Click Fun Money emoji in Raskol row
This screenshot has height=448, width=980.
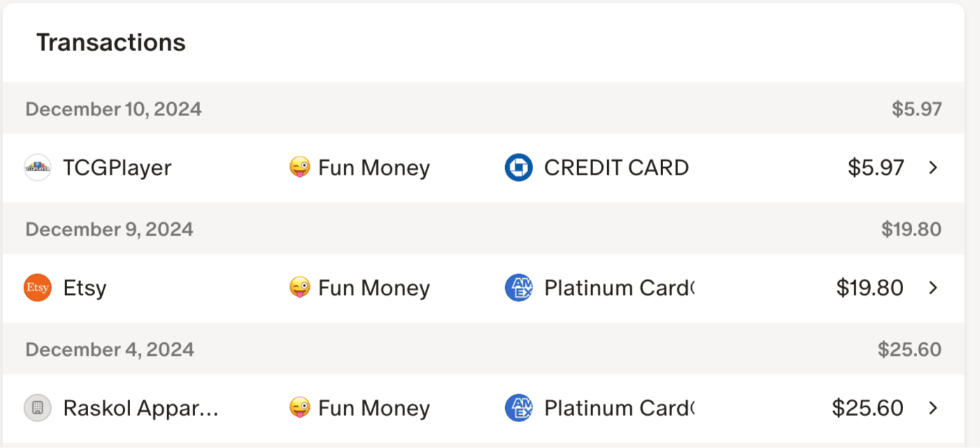point(299,408)
